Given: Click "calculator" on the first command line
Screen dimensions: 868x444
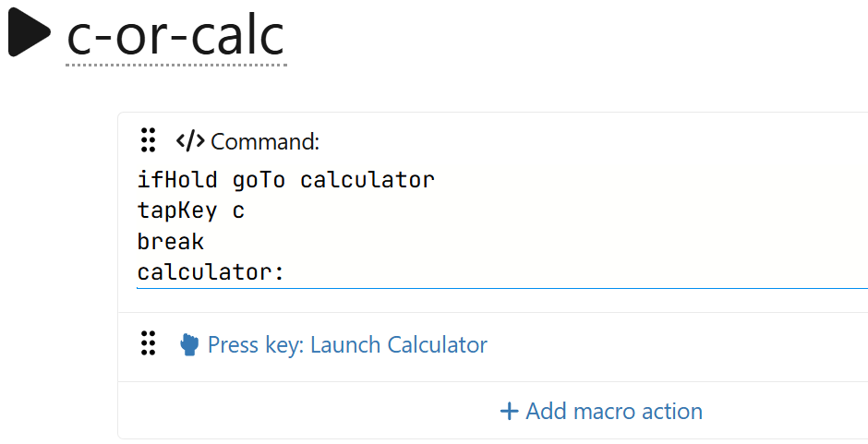Looking at the screenshot, I should [x=367, y=179].
